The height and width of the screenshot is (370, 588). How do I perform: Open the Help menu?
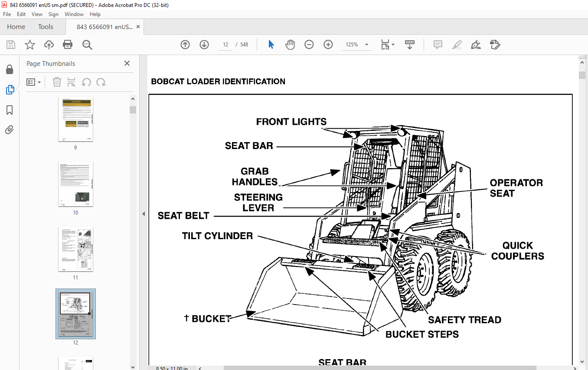pyautogui.click(x=95, y=14)
